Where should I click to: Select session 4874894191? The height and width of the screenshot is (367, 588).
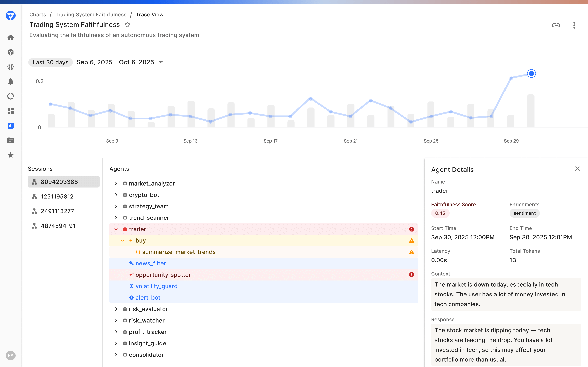click(x=58, y=226)
